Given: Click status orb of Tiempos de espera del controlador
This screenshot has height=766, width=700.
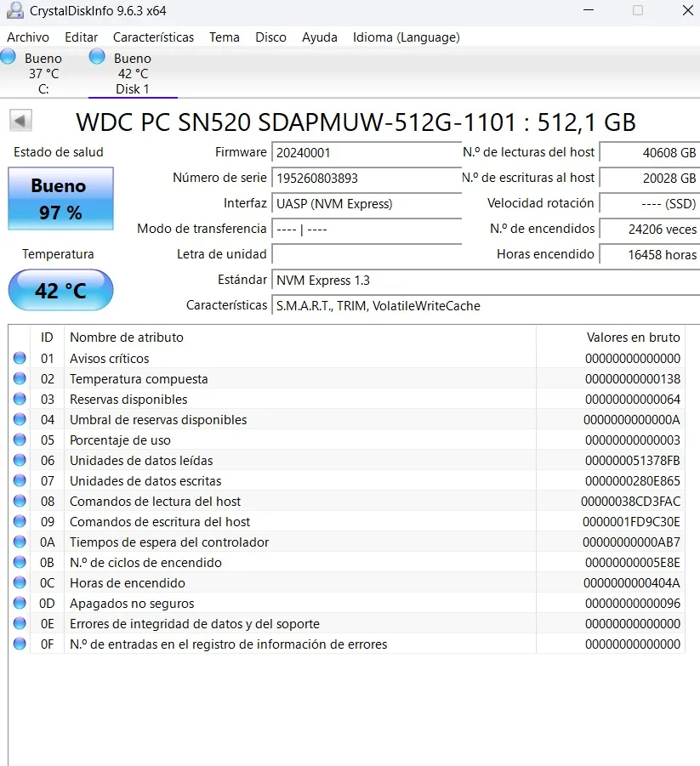Looking at the screenshot, I should tap(20, 542).
